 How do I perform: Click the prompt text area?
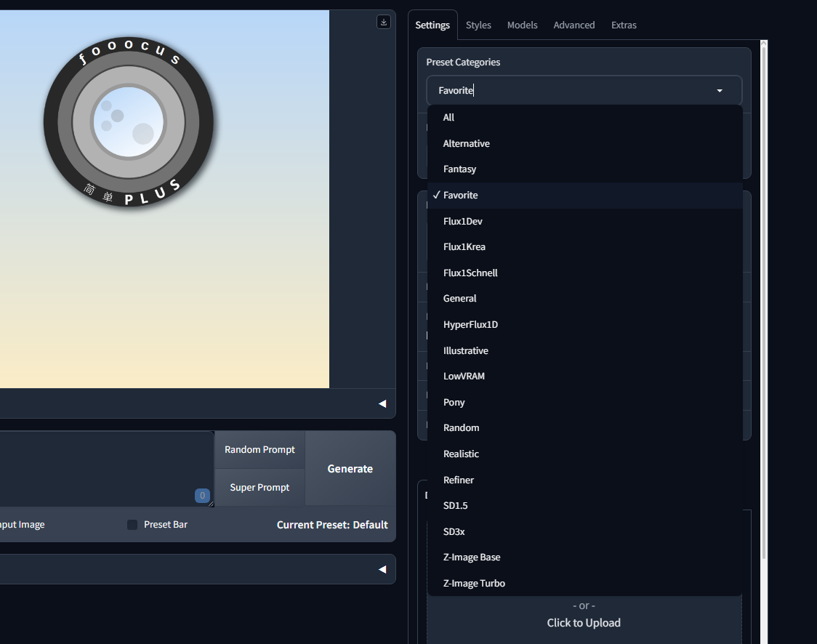[x=107, y=468]
